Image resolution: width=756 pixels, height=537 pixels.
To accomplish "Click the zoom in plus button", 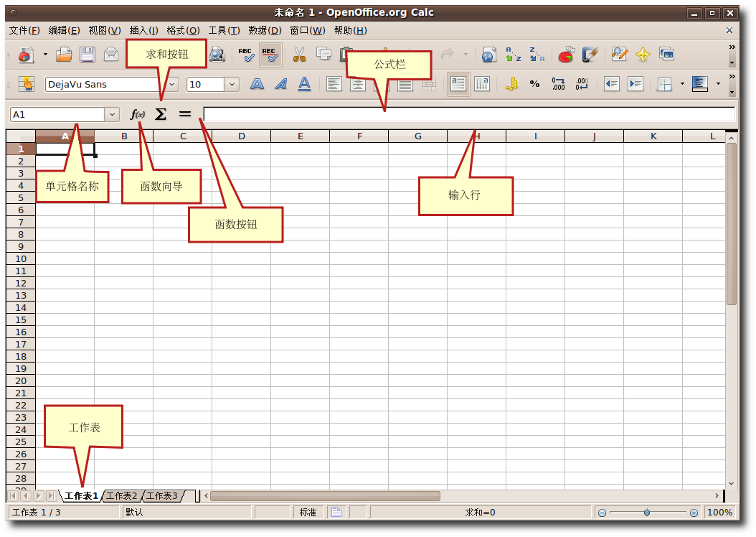I will click(694, 513).
